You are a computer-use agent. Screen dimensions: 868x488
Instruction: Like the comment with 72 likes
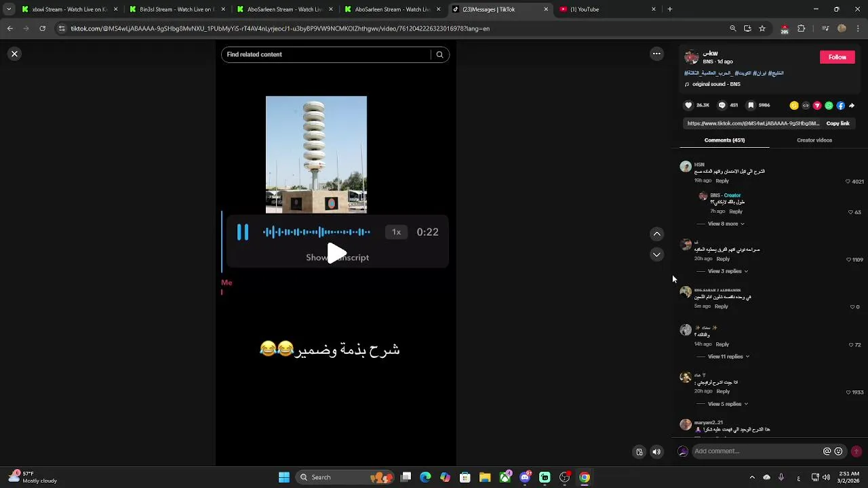point(850,345)
